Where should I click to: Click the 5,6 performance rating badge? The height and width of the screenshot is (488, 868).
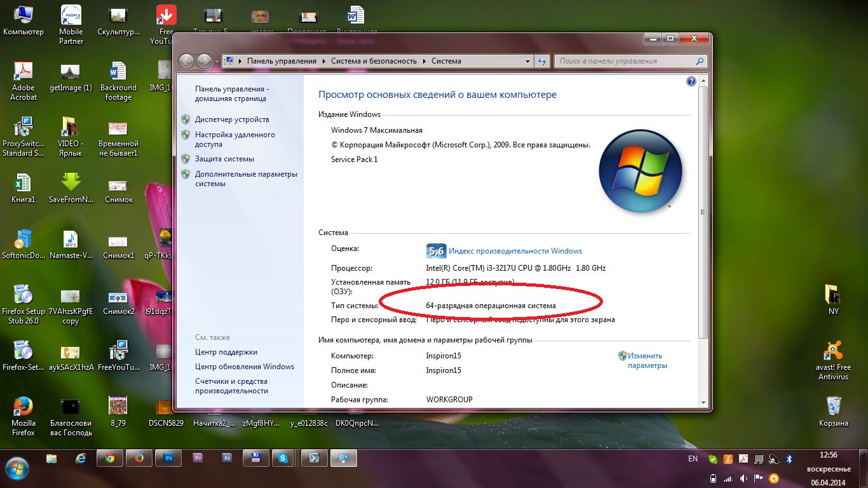pyautogui.click(x=436, y=250)
